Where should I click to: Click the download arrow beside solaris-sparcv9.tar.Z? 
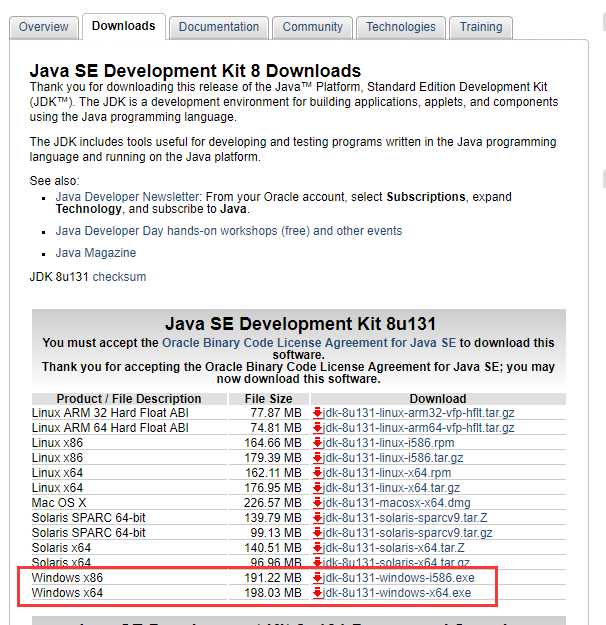click(x=317, y=517)
